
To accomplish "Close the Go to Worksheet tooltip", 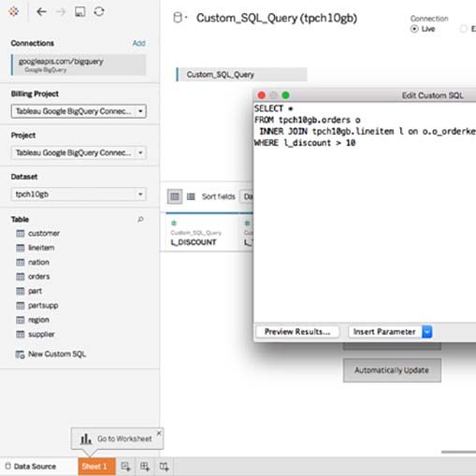I will click(159, 433).
